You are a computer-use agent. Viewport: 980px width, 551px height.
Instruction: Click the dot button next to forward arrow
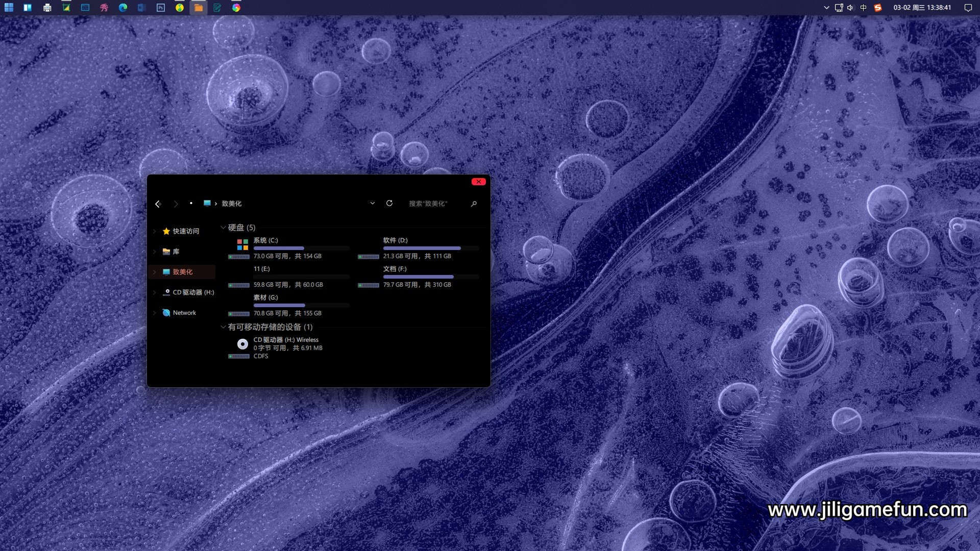tap(191, 203)
